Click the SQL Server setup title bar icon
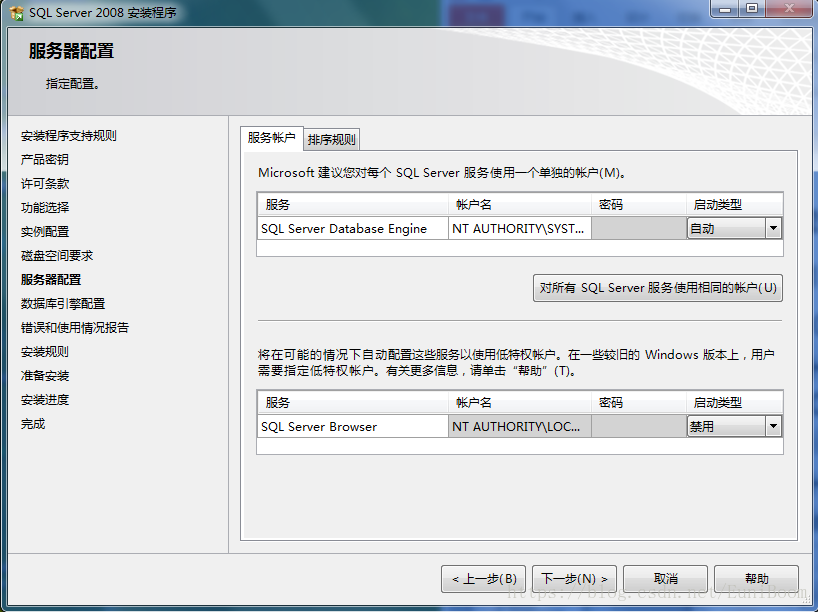Screen dimensions: 818x612 click(17, 13)
